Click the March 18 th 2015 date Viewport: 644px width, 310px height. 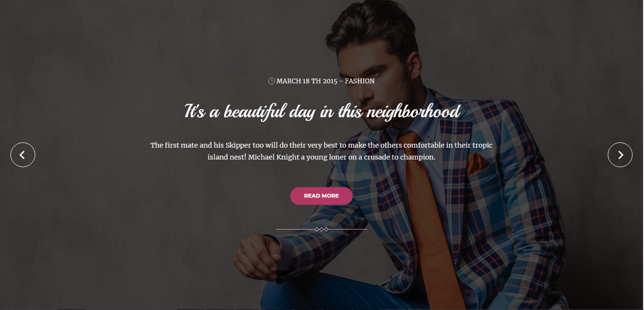[x=307, y=81]
